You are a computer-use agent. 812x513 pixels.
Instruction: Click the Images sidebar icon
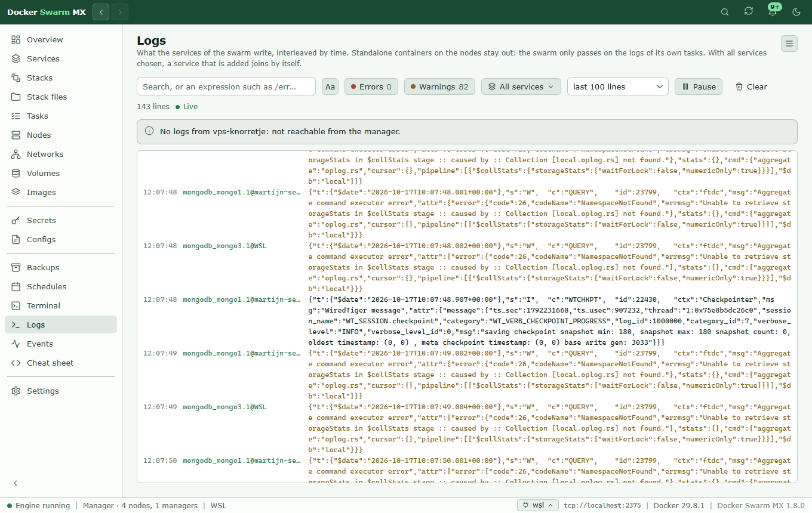pos(16,192)
